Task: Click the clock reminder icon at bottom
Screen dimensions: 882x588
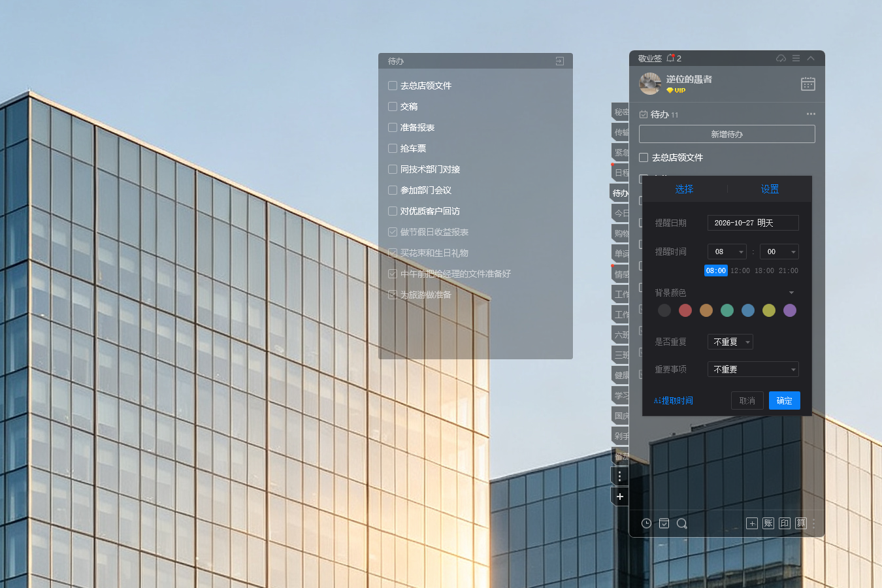Action: (646, 523)
